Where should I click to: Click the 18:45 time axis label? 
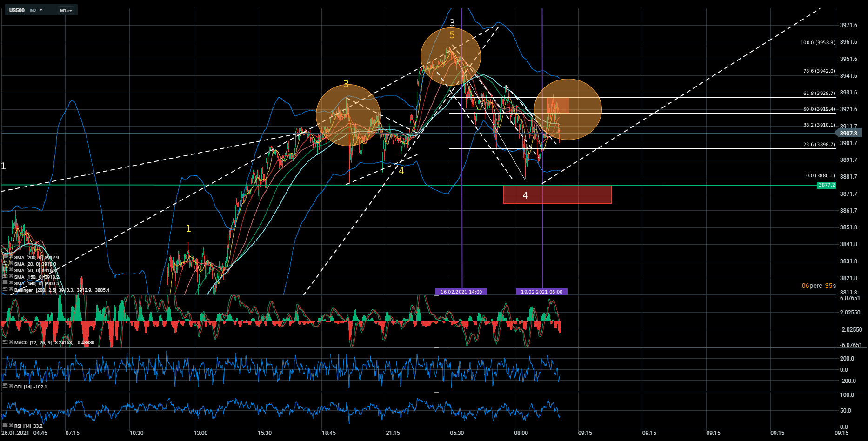(x=329, y=433)
